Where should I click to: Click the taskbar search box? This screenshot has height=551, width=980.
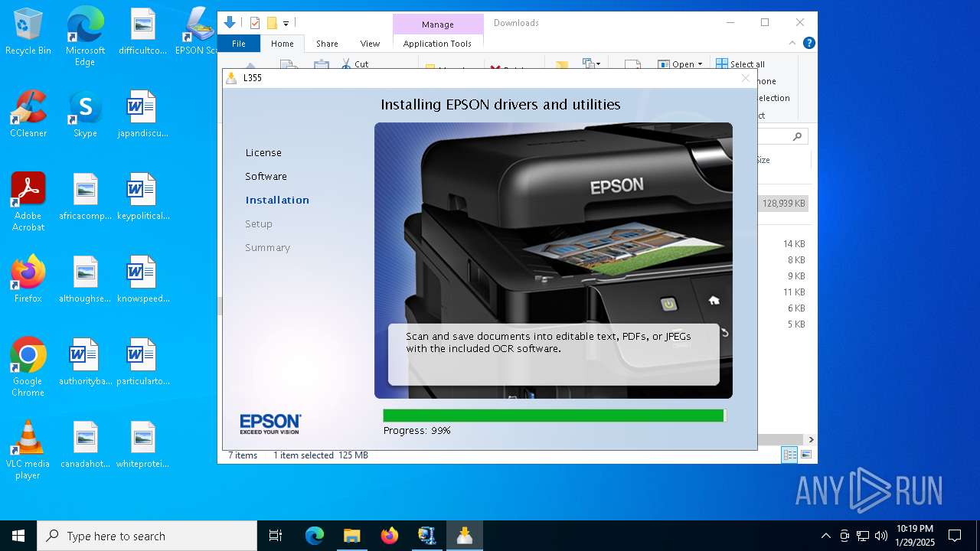click(x=147, y=536)
